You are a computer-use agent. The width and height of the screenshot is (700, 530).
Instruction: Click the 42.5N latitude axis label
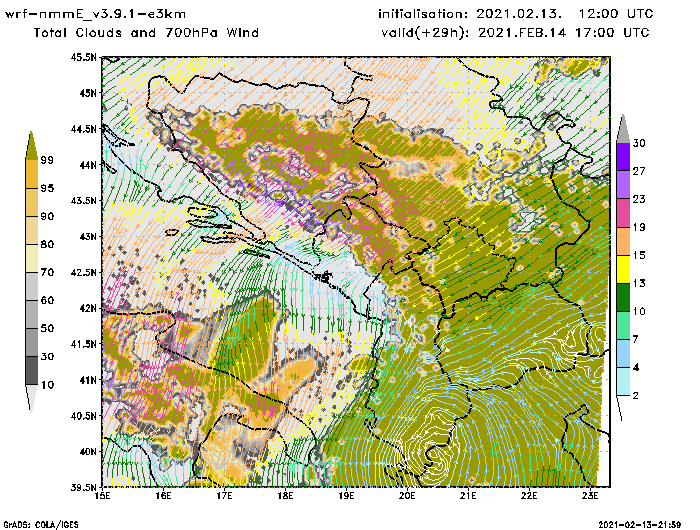pos(83,272)
